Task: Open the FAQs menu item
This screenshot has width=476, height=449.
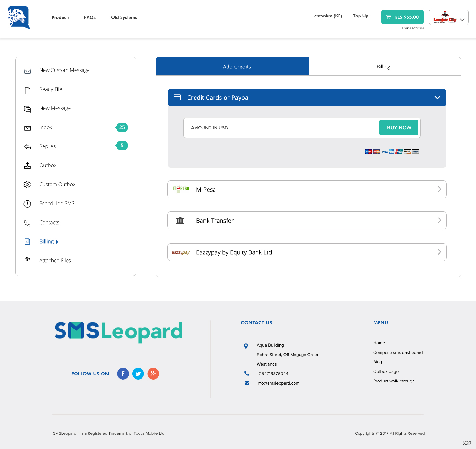Action: [90, 17]
